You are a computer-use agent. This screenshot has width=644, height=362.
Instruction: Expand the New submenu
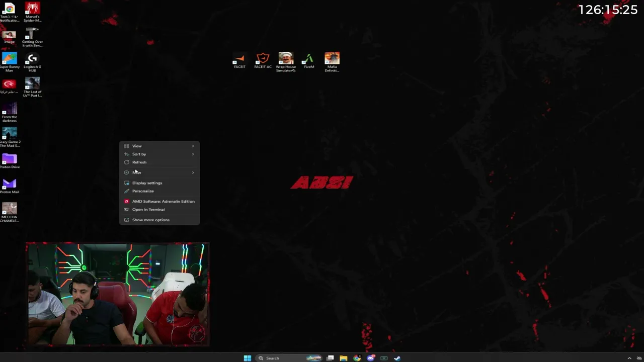[159, 172]
